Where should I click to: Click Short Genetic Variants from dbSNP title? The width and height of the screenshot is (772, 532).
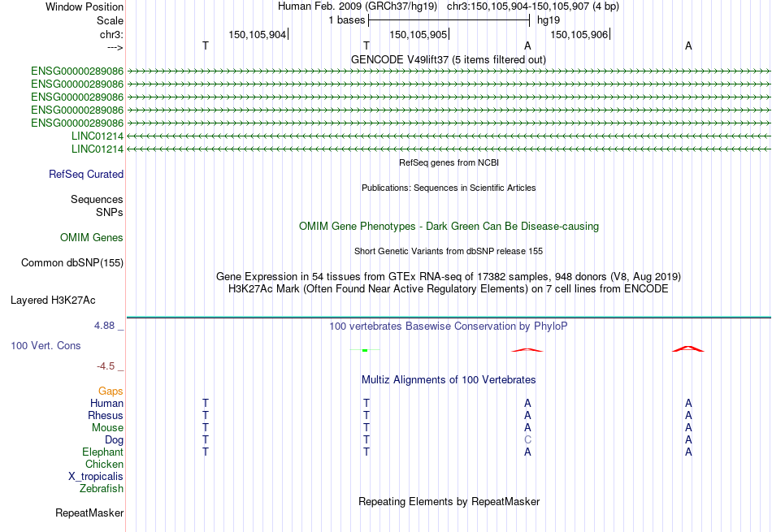pyautogui.click(x=449, y=251)
